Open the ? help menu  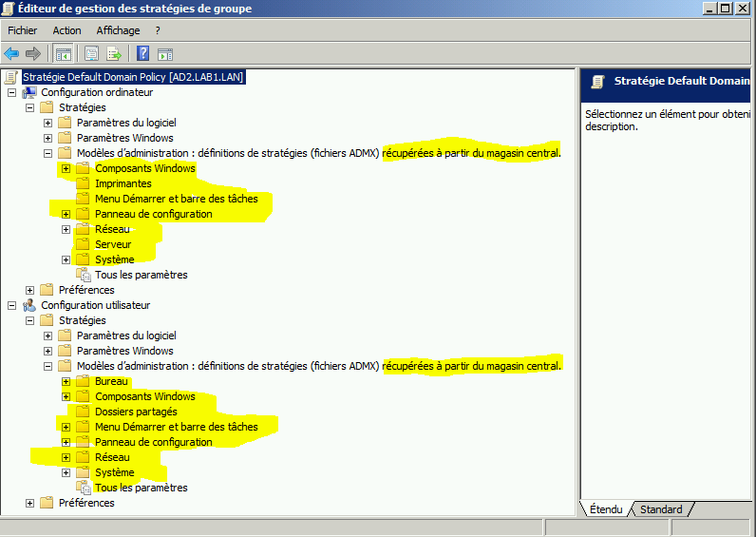click(x=158, y=30)
